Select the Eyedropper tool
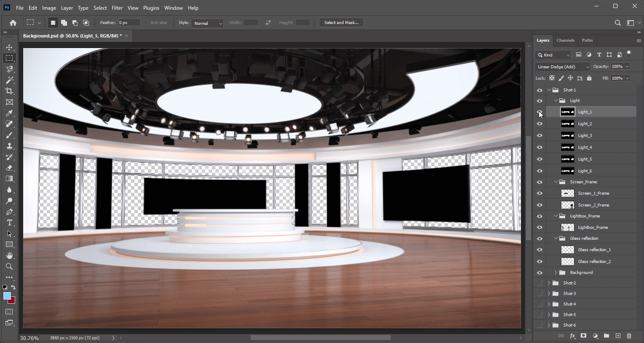Image resolution: width=644 pixels, height=343 pixels. pos(9,113)
